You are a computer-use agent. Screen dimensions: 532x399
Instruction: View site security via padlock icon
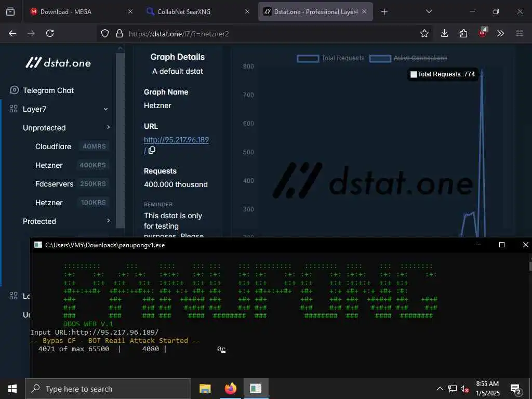pos(119,33)
